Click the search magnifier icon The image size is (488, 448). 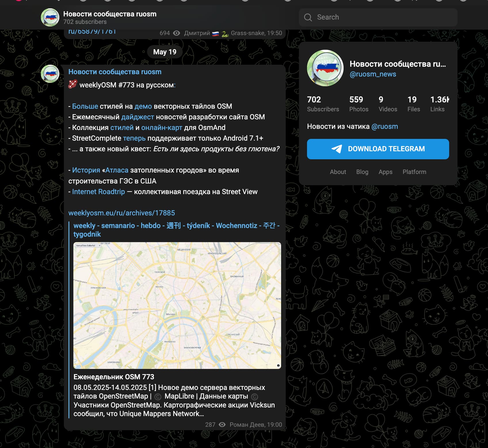[308, 18]
